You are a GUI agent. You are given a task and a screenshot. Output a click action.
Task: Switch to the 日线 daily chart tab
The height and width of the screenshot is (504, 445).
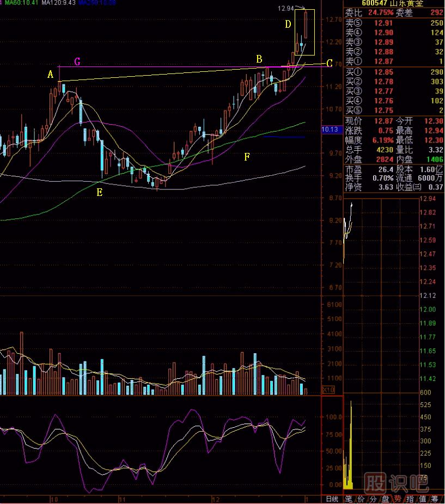[332, 499]
